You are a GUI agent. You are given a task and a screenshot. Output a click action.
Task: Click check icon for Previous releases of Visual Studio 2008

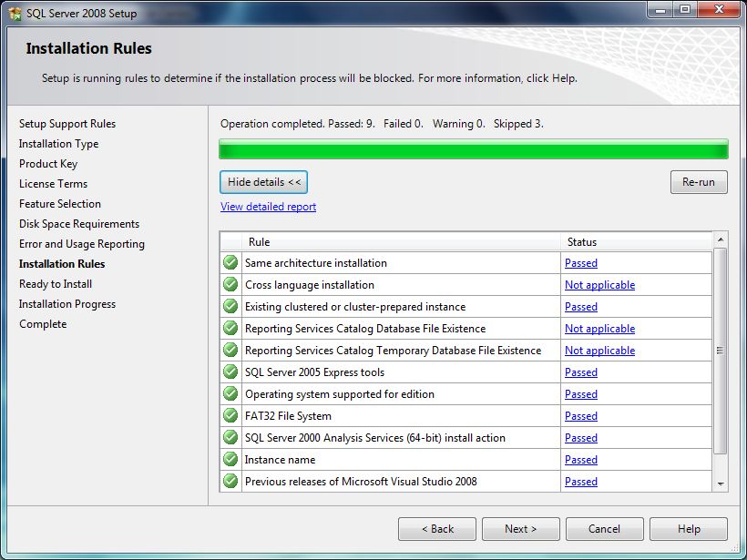coord(230,482)
